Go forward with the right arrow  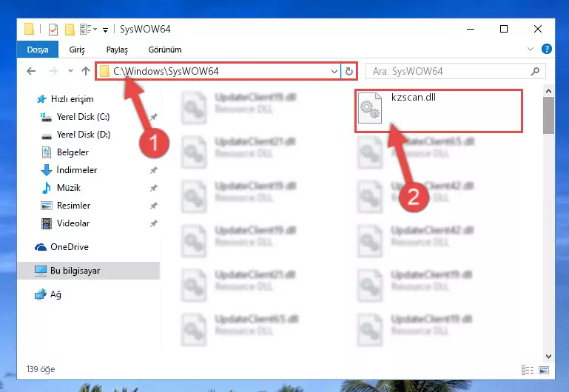pos(53,71)
